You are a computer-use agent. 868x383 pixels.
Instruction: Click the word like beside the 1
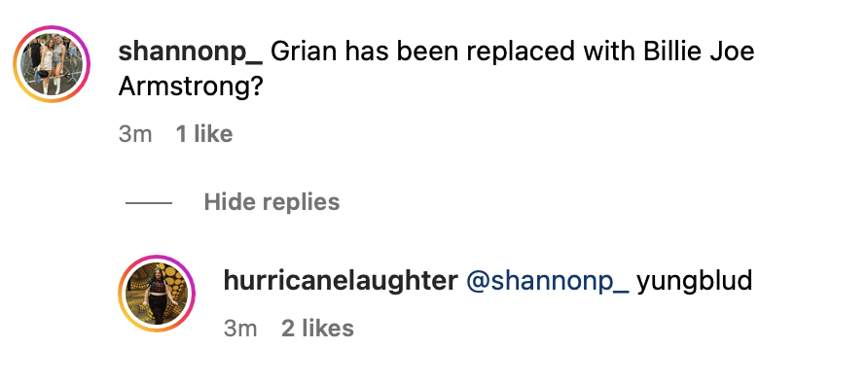(x=213, y=134)
